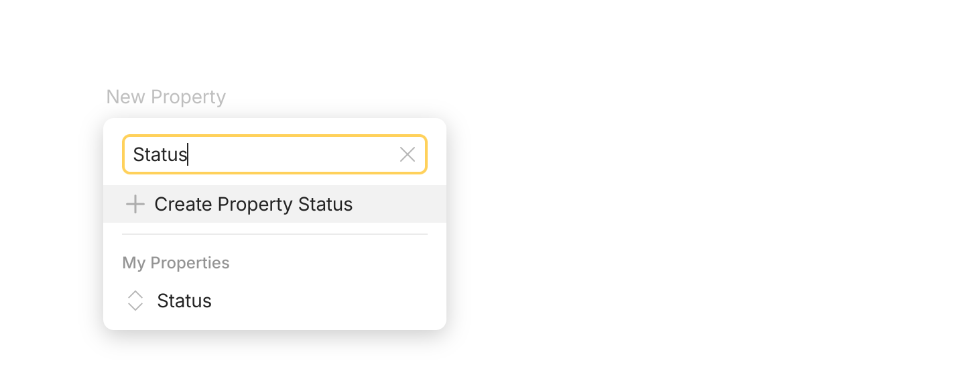This screenshot has width=980, height=367.
Task: Click the X icon to clear the search
Action: (x=407, y=155)
